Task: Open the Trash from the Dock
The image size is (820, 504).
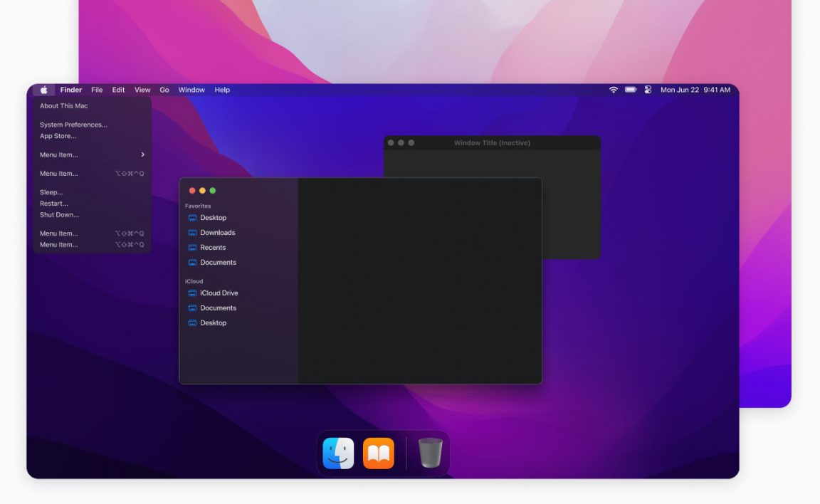Action: click(x=429, y=453)
